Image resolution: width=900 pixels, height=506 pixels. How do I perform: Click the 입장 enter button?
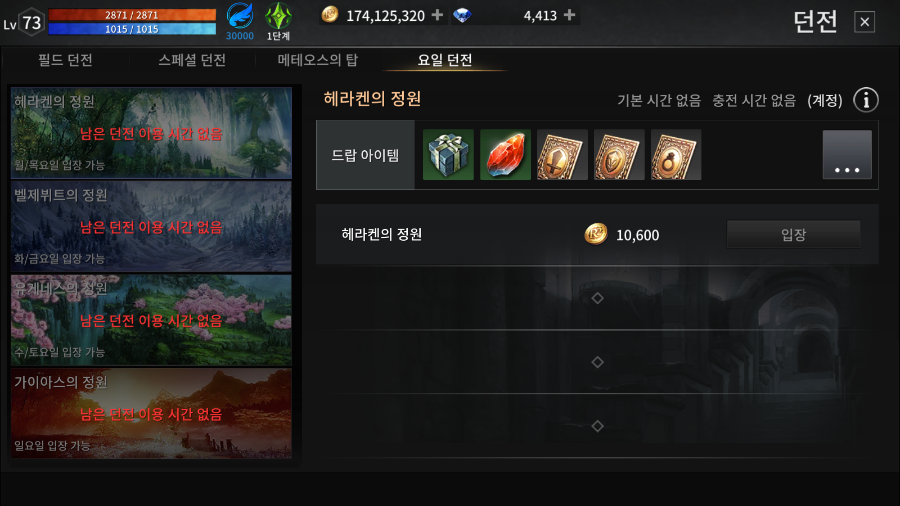point(794,235)
